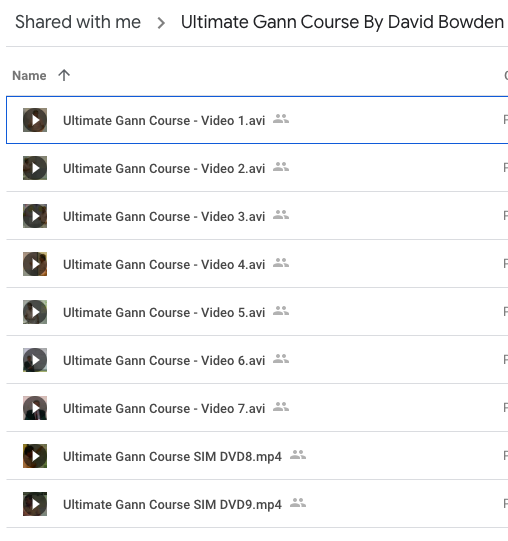Click shared-people icon beside SIM DVD9.mp4

298,503
